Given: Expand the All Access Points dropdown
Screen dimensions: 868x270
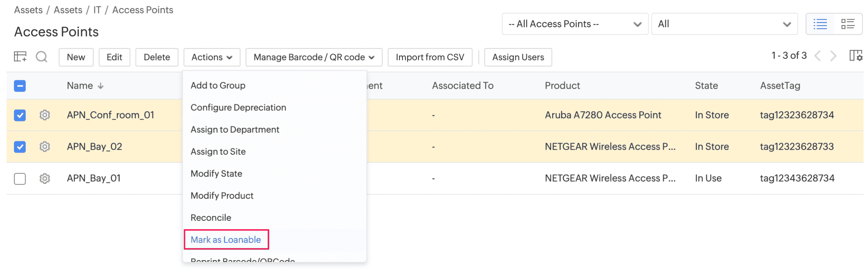Looking at the screenshot, I should 575,24.
